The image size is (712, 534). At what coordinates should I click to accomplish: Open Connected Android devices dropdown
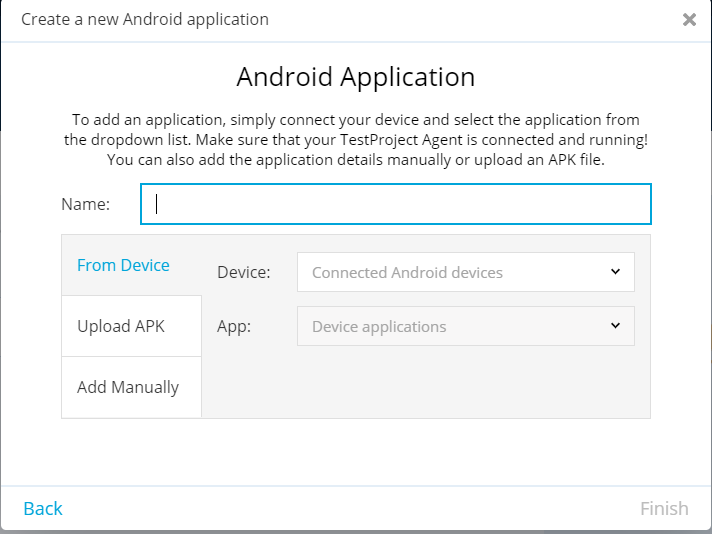coord(465,272)
